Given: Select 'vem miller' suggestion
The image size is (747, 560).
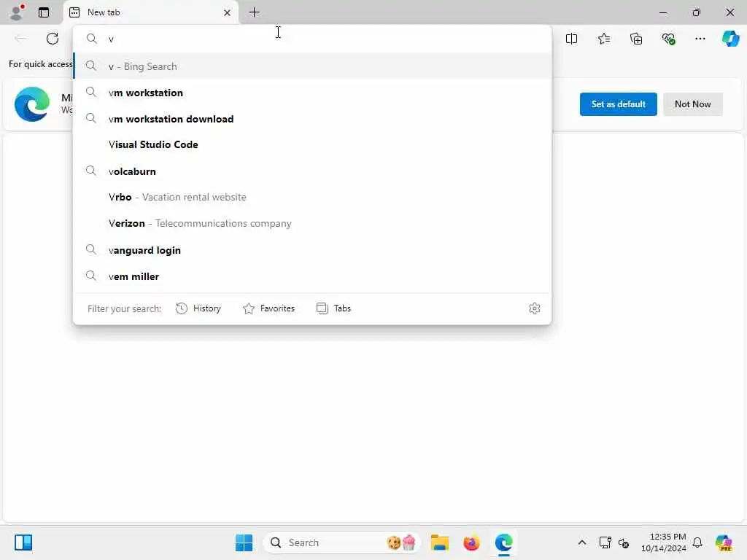Looking at the screenshot, I should click(x=312, y=276).
